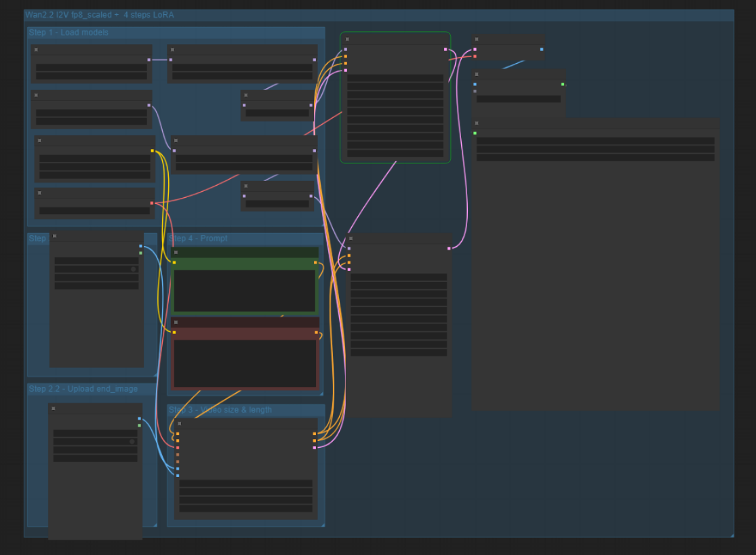756x555 pixels.
Task: Select the "Wan2.2 I2V fp8_scaled + 4 steps LoRA" group title
Action: click(99, 15)
